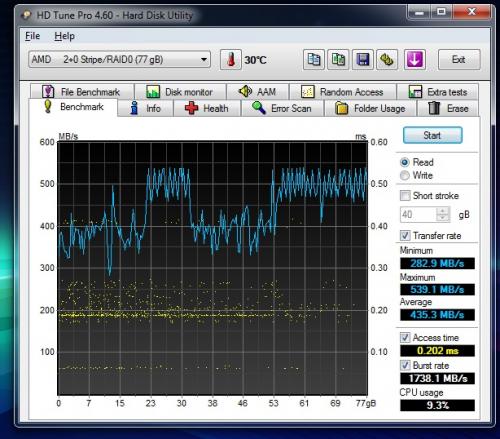The width and height of the screenshot is (500, 439).
Task: Switch to the Erase tab
Action: click(448, 108)
